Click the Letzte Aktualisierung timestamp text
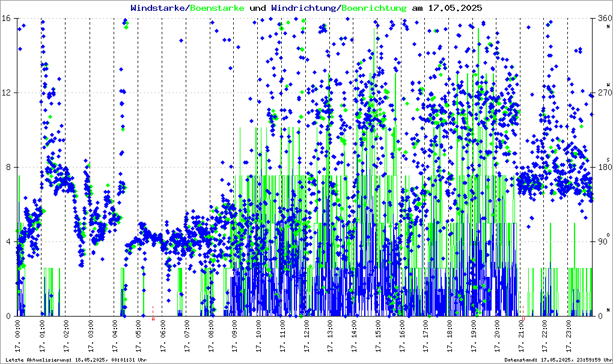Image resolution: width=613 pixels, height=364 pixels. (x=75, y=359)
